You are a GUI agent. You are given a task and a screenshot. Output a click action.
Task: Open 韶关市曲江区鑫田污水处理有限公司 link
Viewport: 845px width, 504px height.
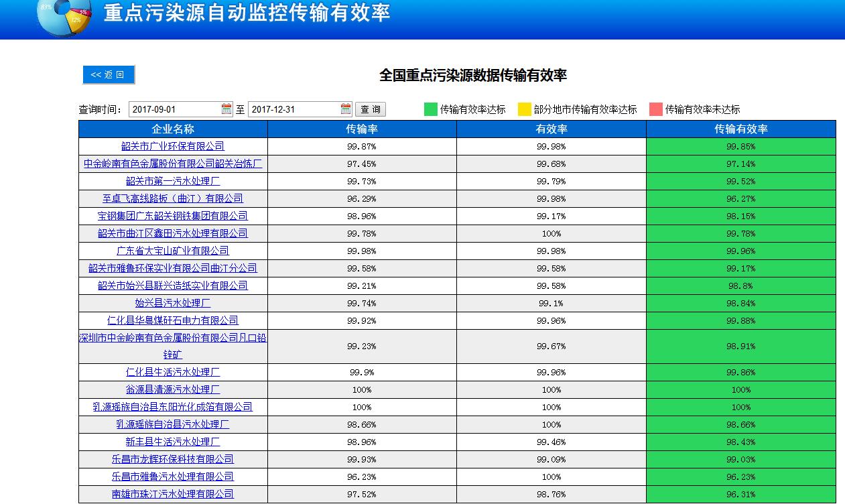[x=173, y=233]
